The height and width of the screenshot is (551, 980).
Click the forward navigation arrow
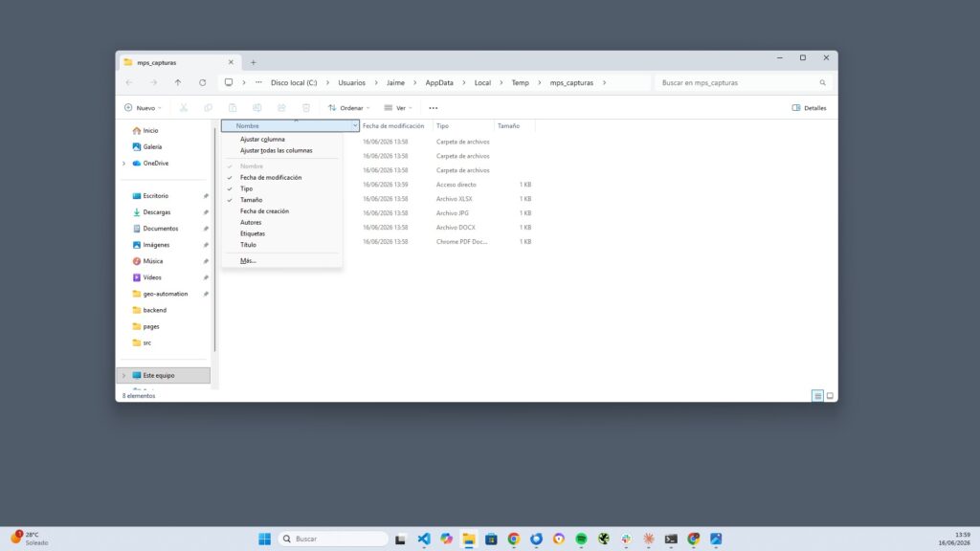153,82
